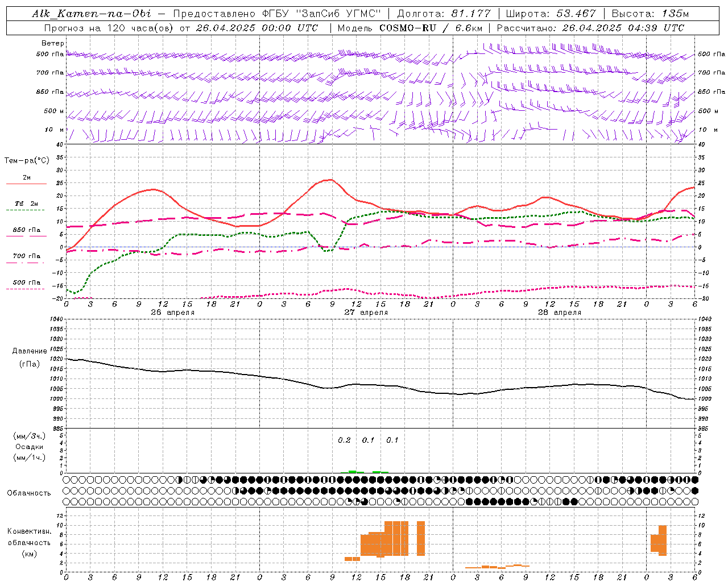Click the "2м" temperature legend entry

tap(27, 178)
